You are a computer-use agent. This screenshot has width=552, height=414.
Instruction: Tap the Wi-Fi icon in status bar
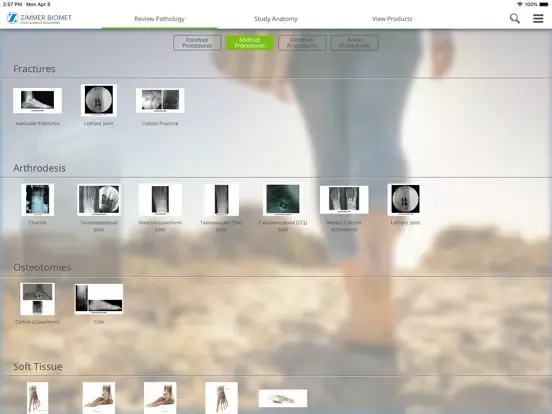coord(520,4)
